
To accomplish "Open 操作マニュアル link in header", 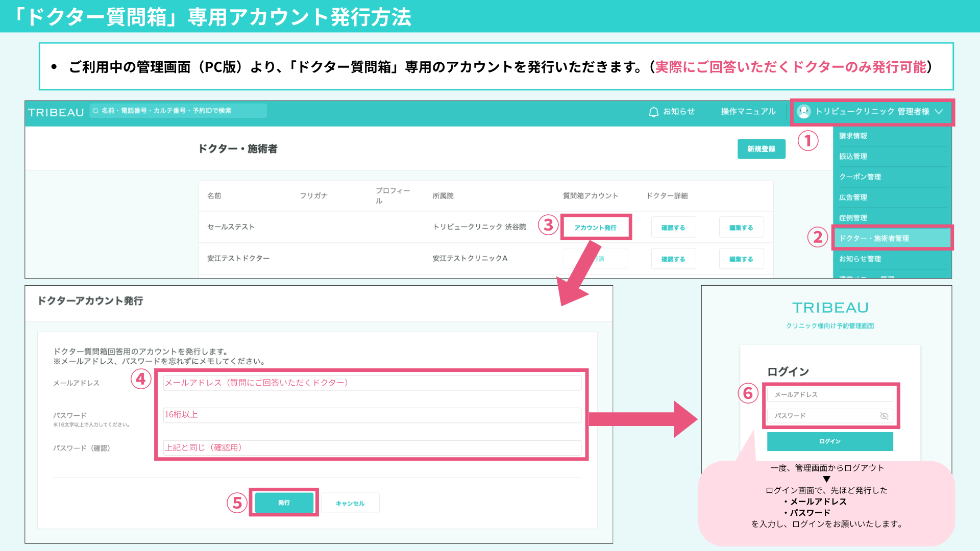I will click(748, 112).
